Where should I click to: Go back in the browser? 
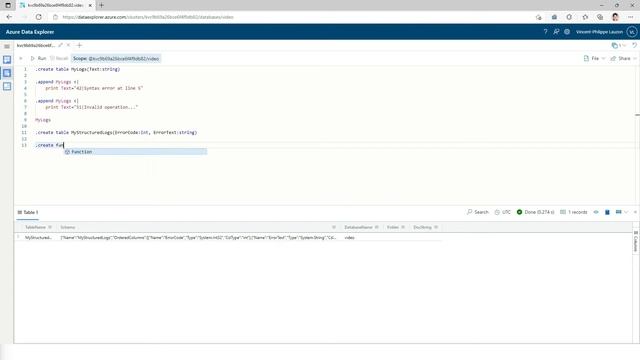(x=9, y=17)
